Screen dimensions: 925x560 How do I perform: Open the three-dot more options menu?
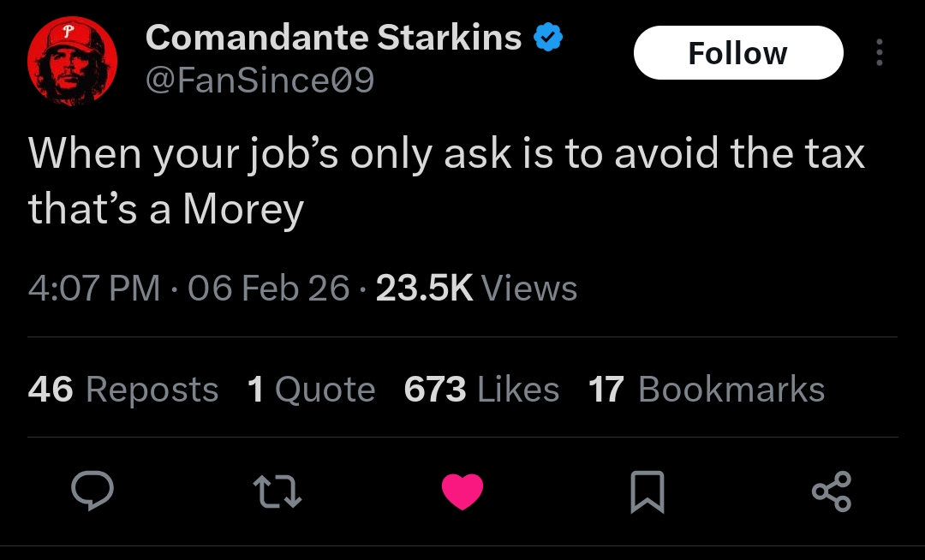tap(878, 53)
